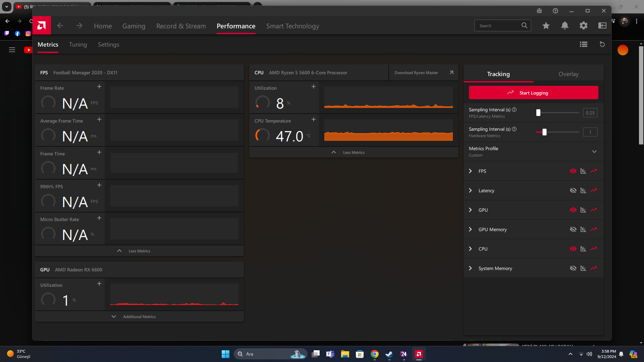Toggle Latency graph icon
This screenshot has height=362, width=644.
coord(583,190)
